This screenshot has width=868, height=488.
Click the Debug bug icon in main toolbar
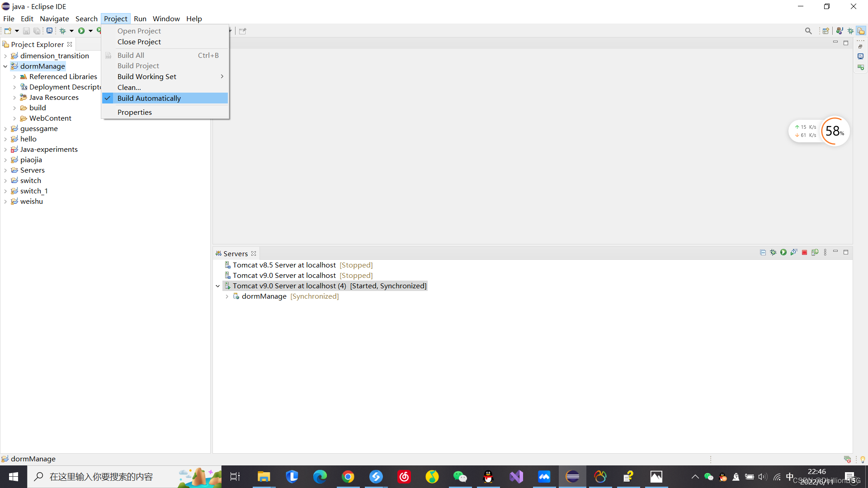pos(63,31)
